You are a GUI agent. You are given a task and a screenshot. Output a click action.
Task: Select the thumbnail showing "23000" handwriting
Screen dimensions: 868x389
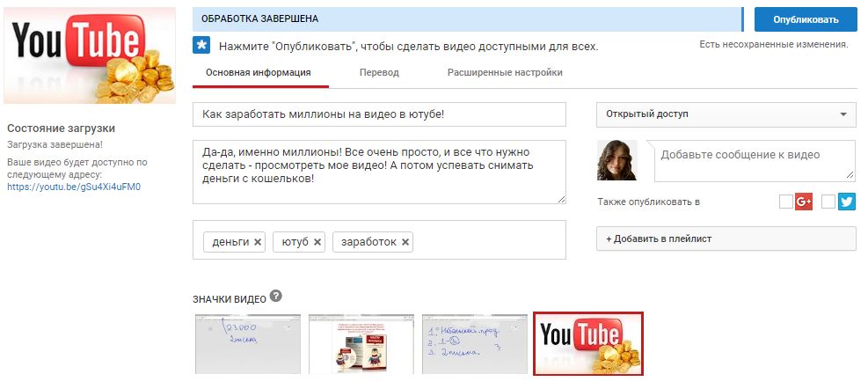point(248,343)
